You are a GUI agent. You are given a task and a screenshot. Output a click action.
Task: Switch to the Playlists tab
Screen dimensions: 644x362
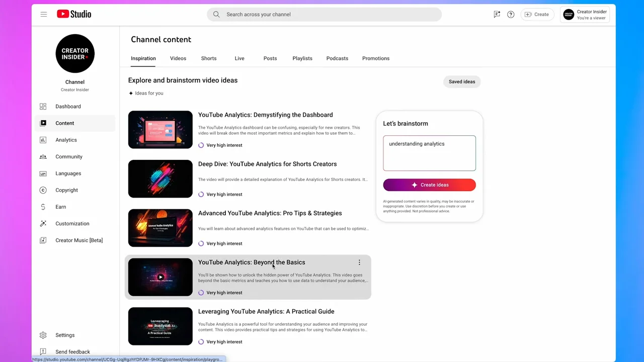pyautogui.click(x=302, y=58)
